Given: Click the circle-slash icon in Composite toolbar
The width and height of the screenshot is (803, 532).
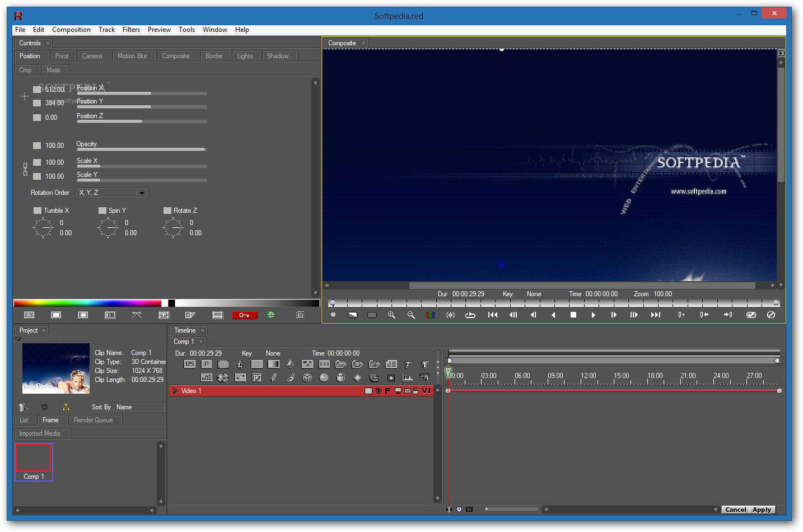Looking at the screenshot, I should [771, 315].
